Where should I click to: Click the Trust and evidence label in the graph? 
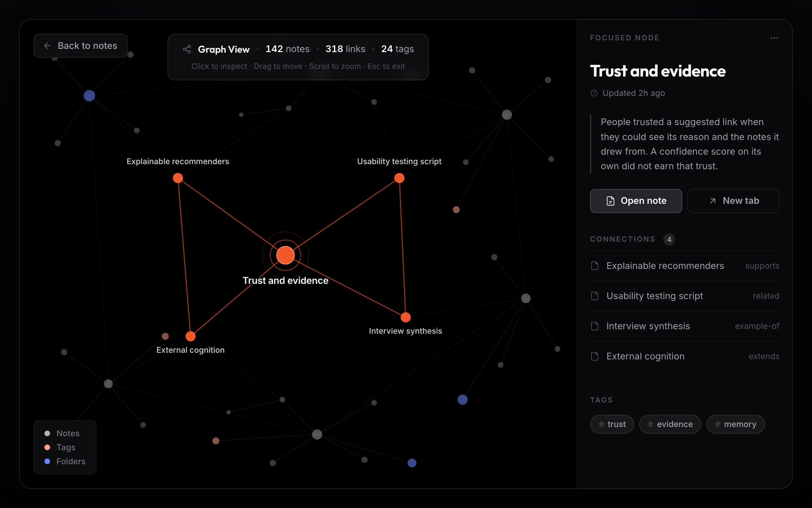(285, 281)
